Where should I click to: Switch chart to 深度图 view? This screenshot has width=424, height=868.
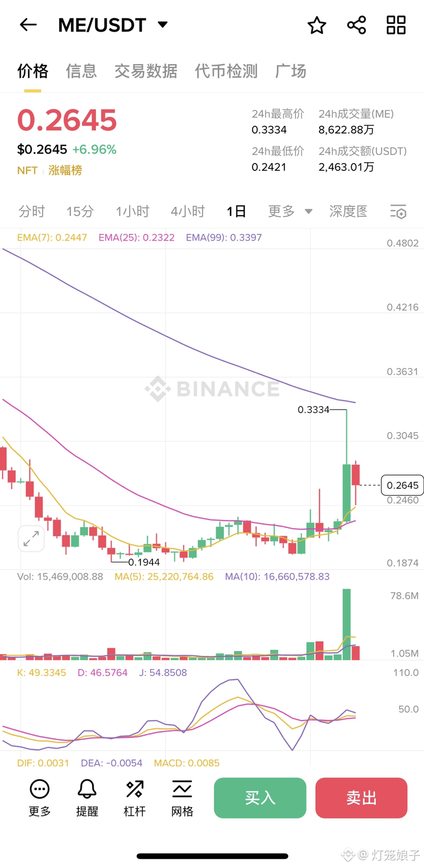(x=348, y=211)
